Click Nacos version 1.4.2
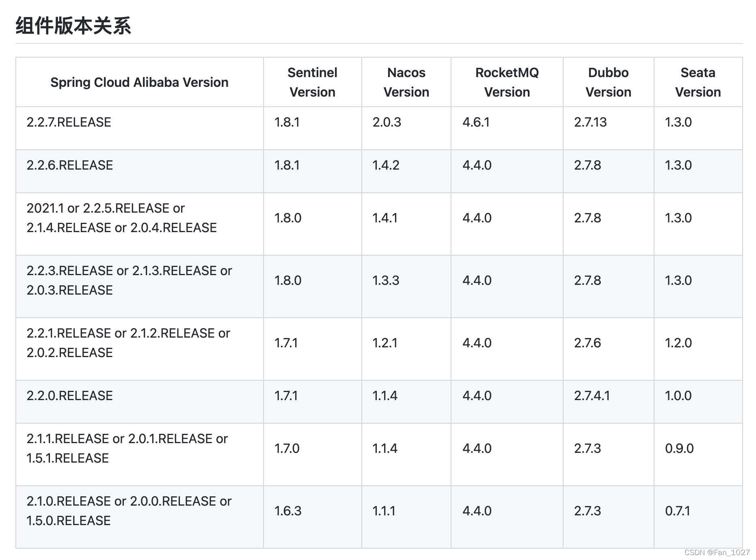 click(386, 165)
